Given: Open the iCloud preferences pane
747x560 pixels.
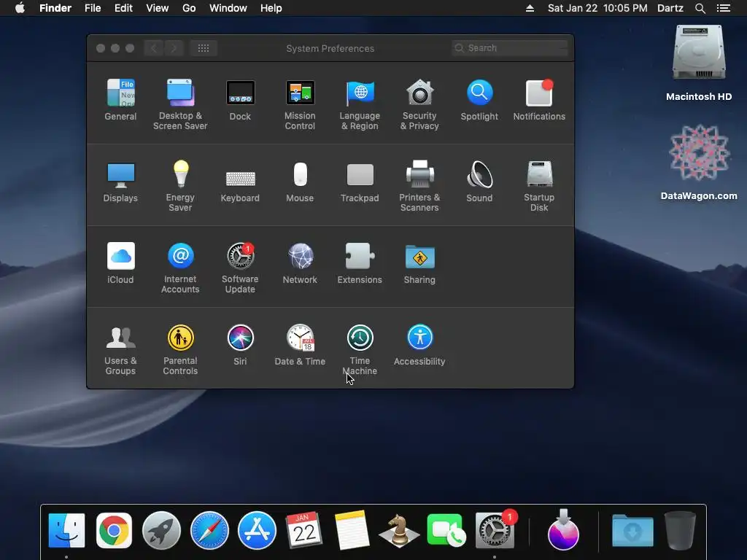Looking at the screenshot, I should [x=120, y=262].
